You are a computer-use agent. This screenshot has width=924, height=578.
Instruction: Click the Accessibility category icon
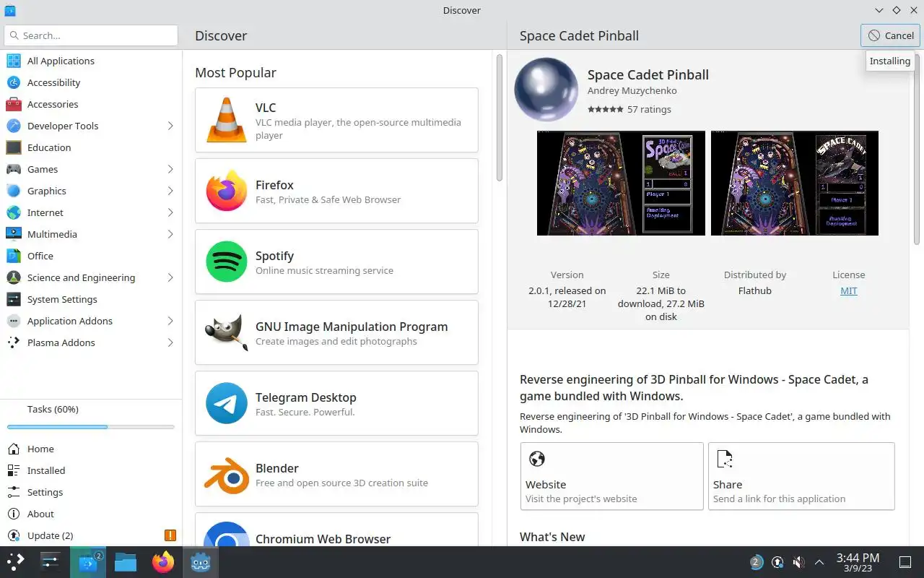(14, 82)
